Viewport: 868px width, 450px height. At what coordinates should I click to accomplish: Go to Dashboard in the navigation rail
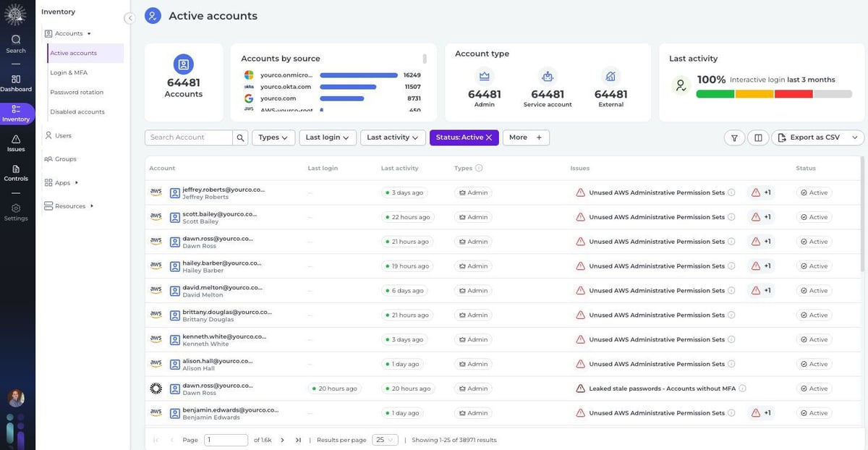click(16, 83)
